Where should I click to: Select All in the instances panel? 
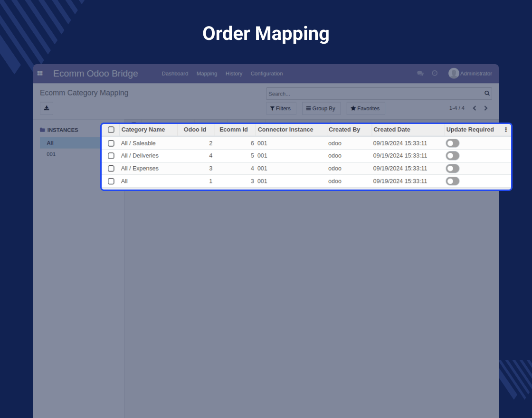pos(71,143)
